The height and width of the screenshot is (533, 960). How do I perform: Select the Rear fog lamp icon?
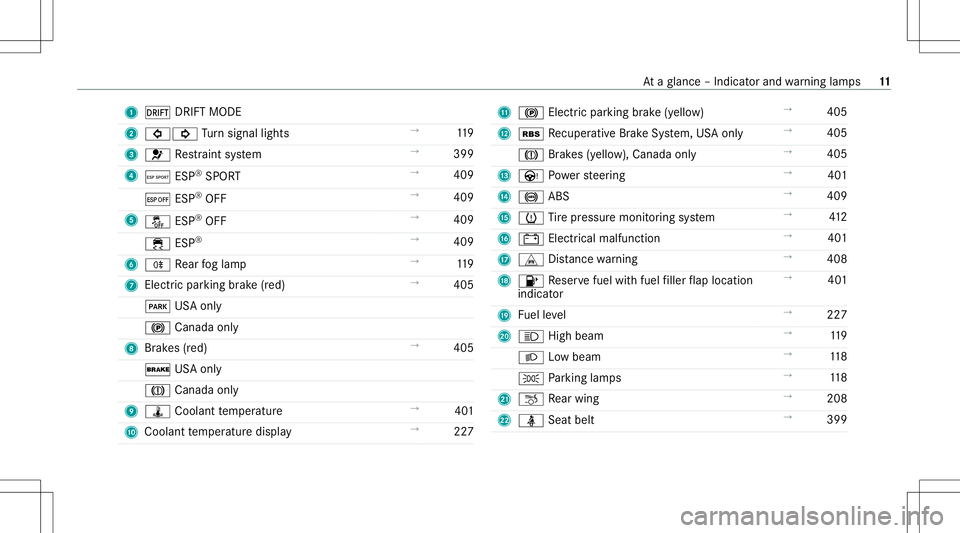[x=157, y=265]
